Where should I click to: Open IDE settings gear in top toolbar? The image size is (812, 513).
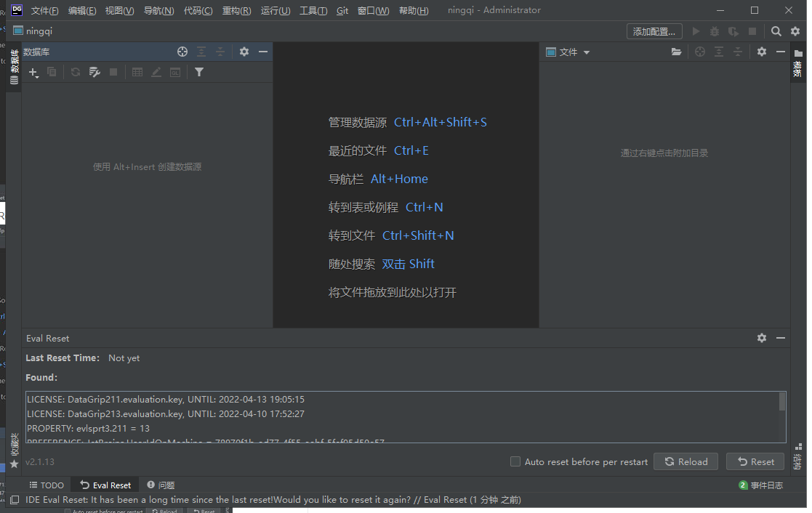[795, 31]
